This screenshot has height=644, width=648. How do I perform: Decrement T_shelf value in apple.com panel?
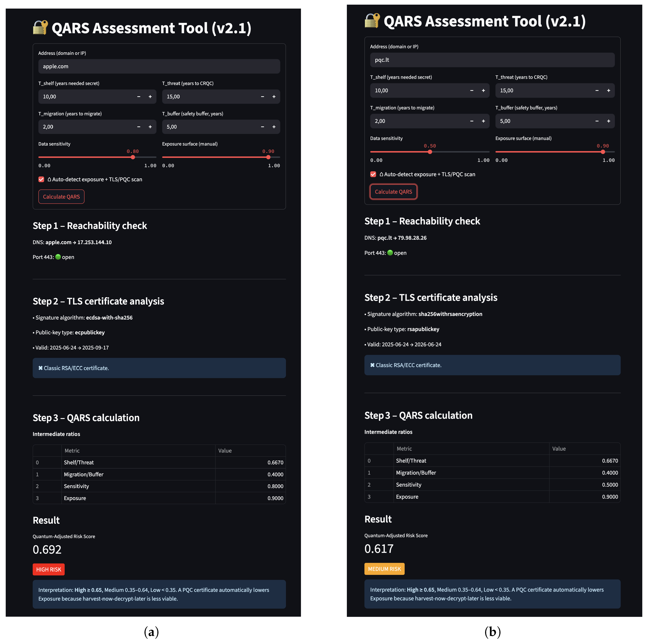139,97
